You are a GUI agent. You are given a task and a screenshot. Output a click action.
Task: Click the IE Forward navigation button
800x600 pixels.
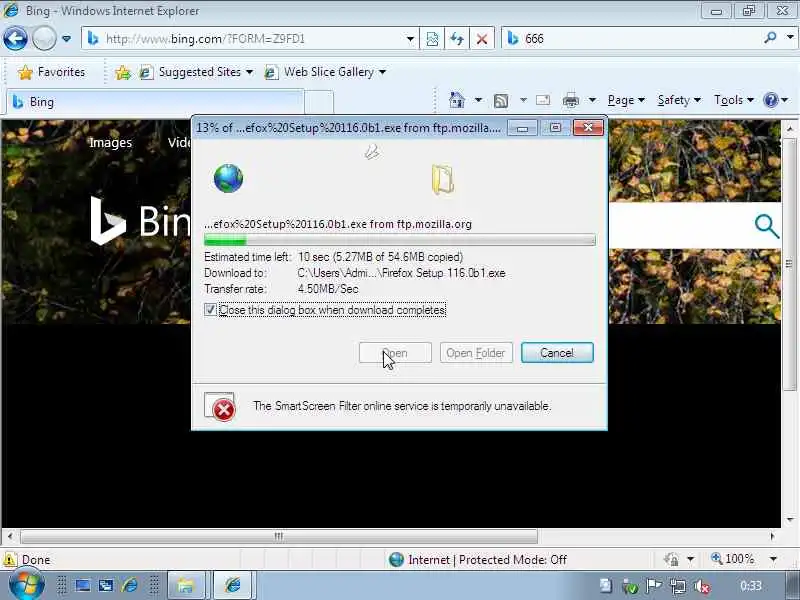pyautogui.click(x=44, y=38)
